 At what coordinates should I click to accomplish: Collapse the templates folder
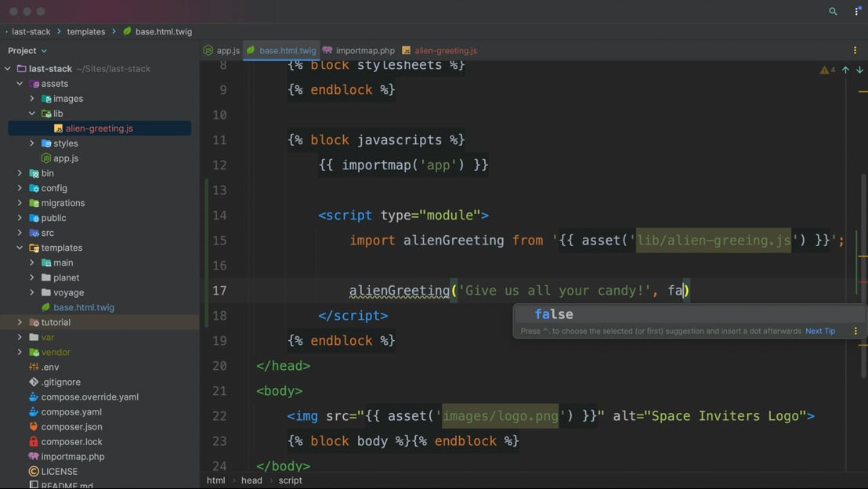click(x=20, y=248)
